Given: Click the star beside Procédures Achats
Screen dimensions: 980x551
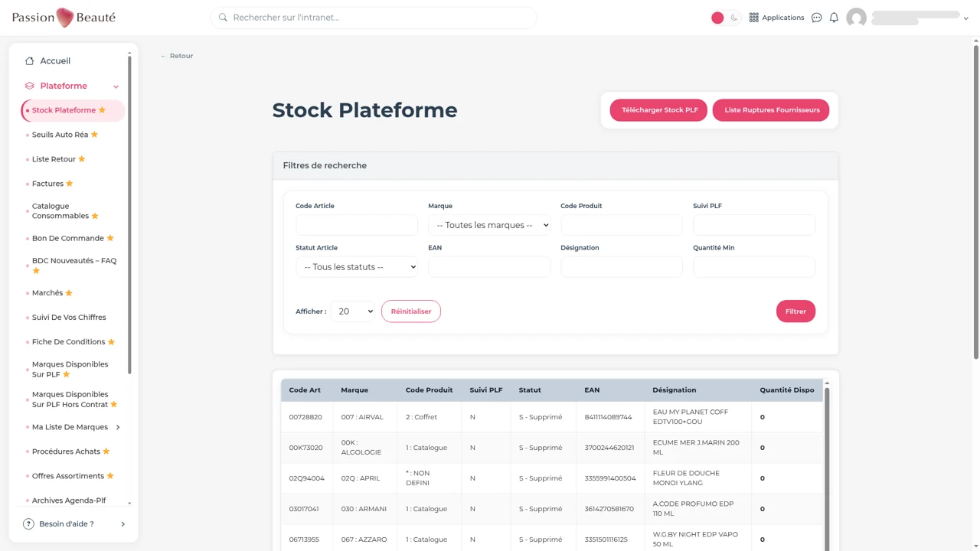Looking at the screenshot, I should click(x=106, y=452).
